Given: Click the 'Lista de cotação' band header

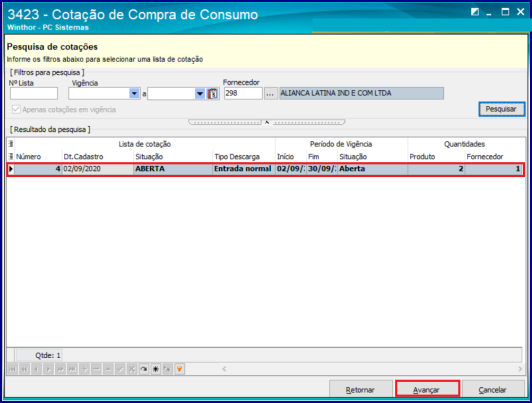Looking at the screenshot, I should (145, 144).
